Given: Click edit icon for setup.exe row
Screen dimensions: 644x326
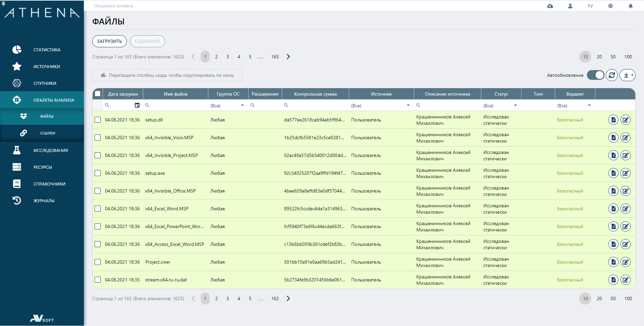Looking at the screenshot, I should pyautogui.click(x=625, y=173).
